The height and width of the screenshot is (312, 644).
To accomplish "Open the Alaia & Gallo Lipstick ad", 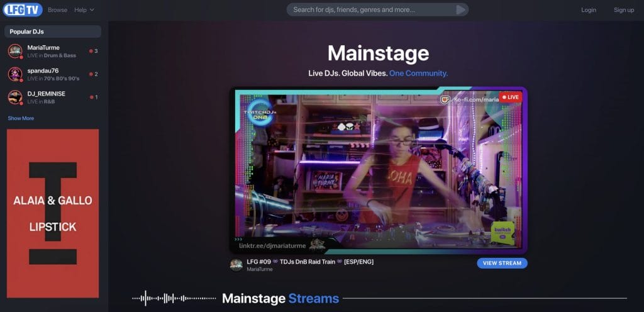I will 53,213.
